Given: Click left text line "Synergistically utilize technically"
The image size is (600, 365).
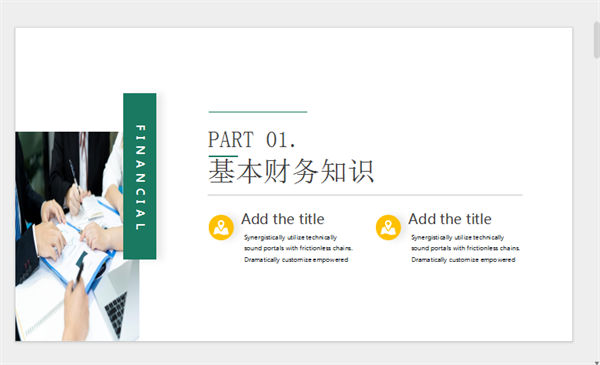Looking at the screenshot, I should point(290,238).
